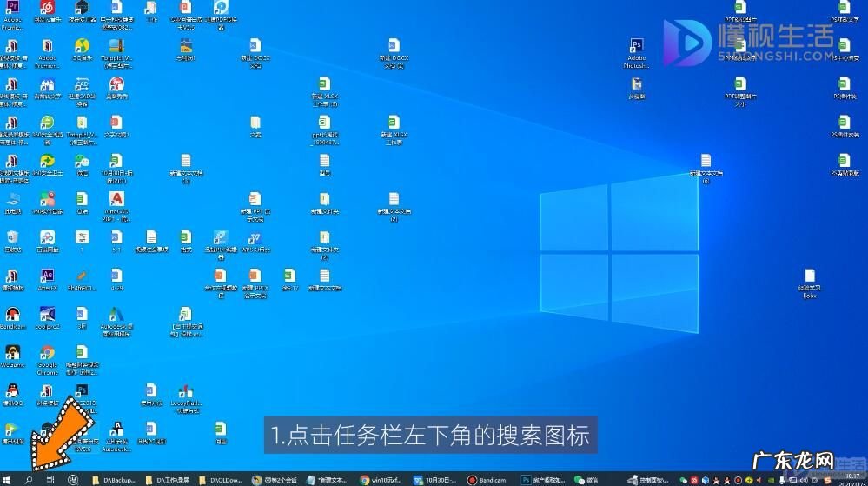The width and height of the screenshot is (868, 486).
Task: Switch to the 10月30日 WPS taskbar item
Action: click(x=435, y=480)
